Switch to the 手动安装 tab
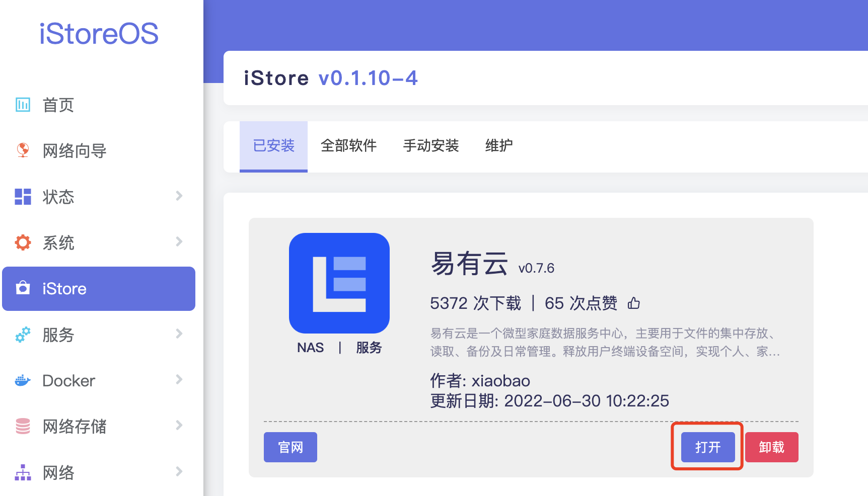868x496 pixels. tap(430, 146)
